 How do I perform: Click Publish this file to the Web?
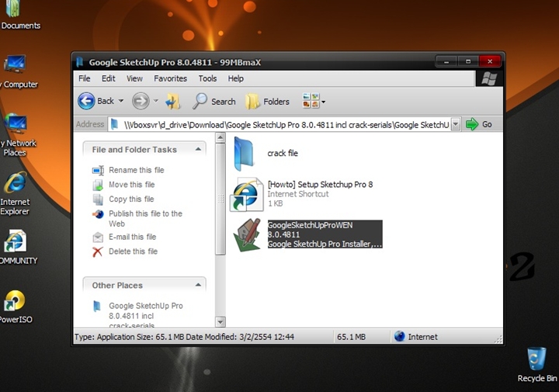[145, 218]
